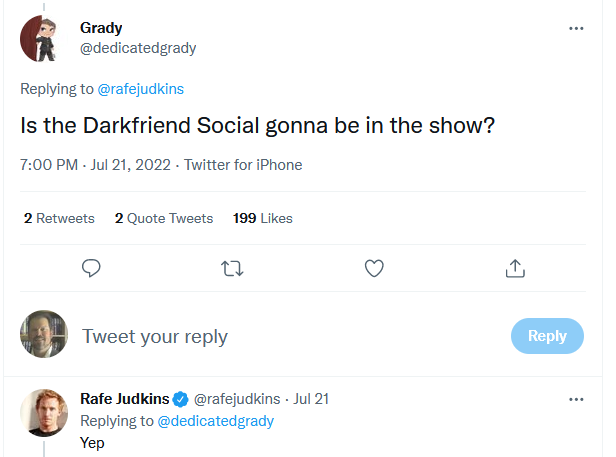Click the reply speech bubble icon
The image size is (616, 457).
(91, 268)
